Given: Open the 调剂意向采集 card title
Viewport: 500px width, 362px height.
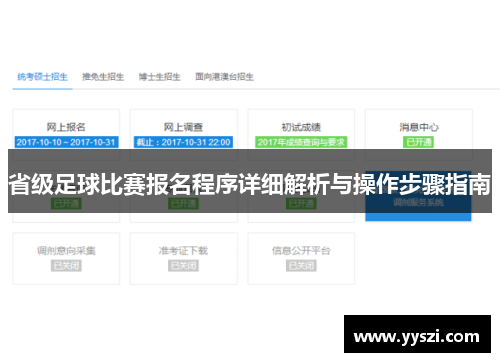Looking at the screenshot, I should (x=66, y=251).
